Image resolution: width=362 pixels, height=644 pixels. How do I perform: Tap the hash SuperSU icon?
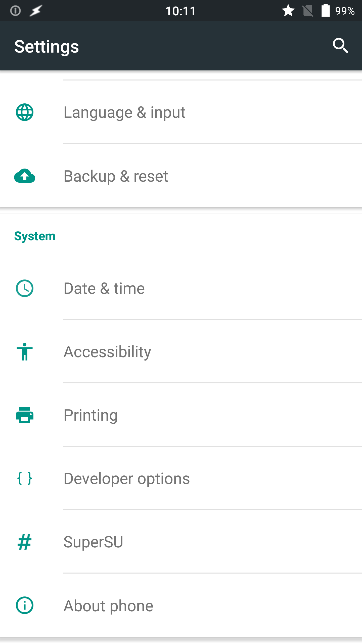pos(25,542)
